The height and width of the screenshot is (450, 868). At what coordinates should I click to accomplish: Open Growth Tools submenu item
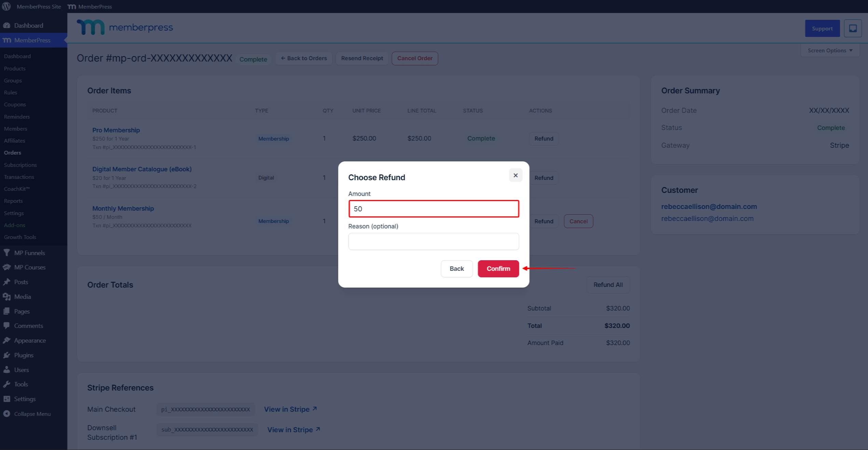(x=20, y=237)
